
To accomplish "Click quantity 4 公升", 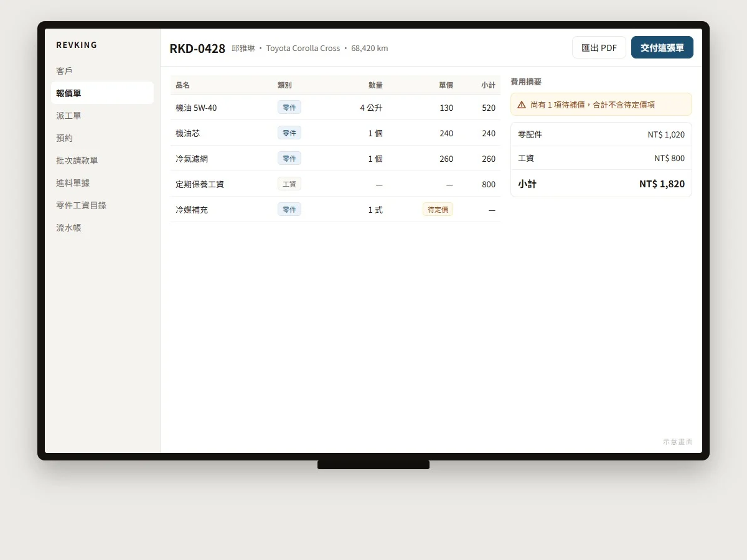I will pyautogui.click(x=371, y=108).
